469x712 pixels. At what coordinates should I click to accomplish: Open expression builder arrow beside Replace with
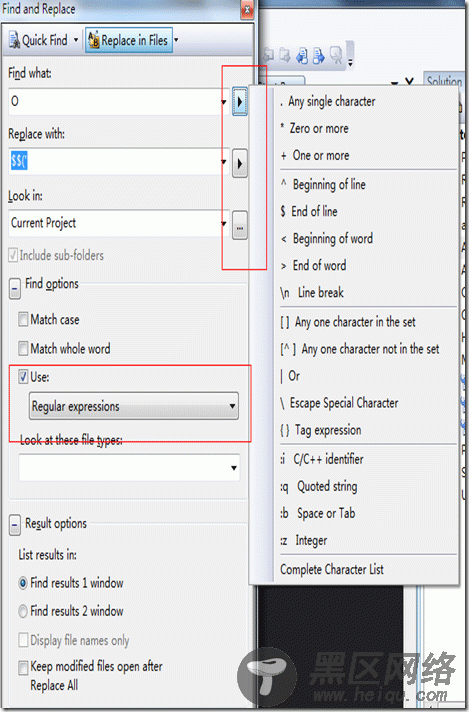click(240, 163)
